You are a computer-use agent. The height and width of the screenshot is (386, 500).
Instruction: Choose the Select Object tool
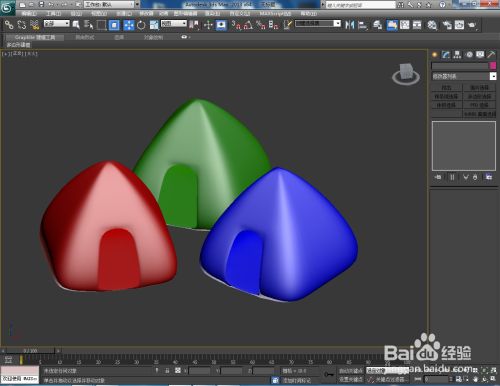tap(76, 25)
